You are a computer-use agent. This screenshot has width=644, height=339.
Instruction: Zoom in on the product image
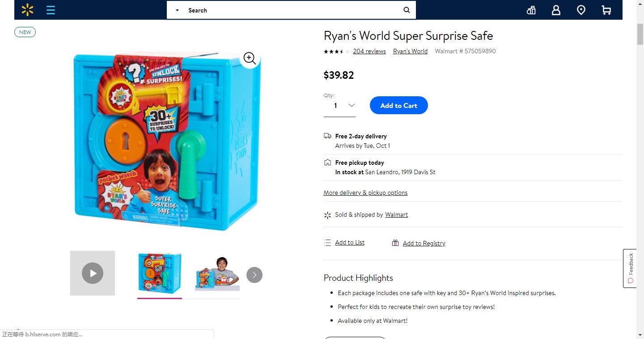tap(250, 58)
